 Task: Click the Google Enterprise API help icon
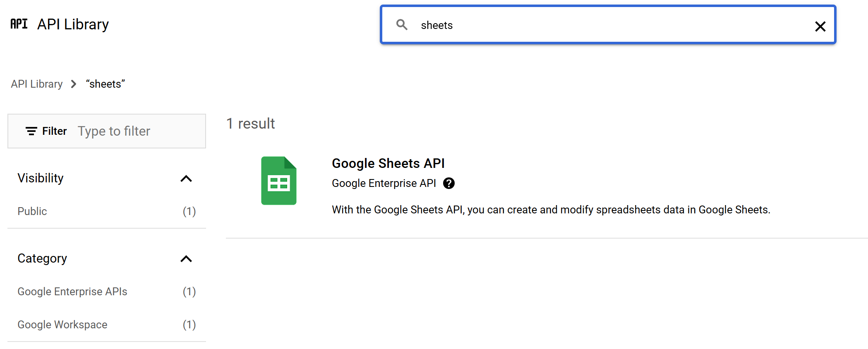449,183
